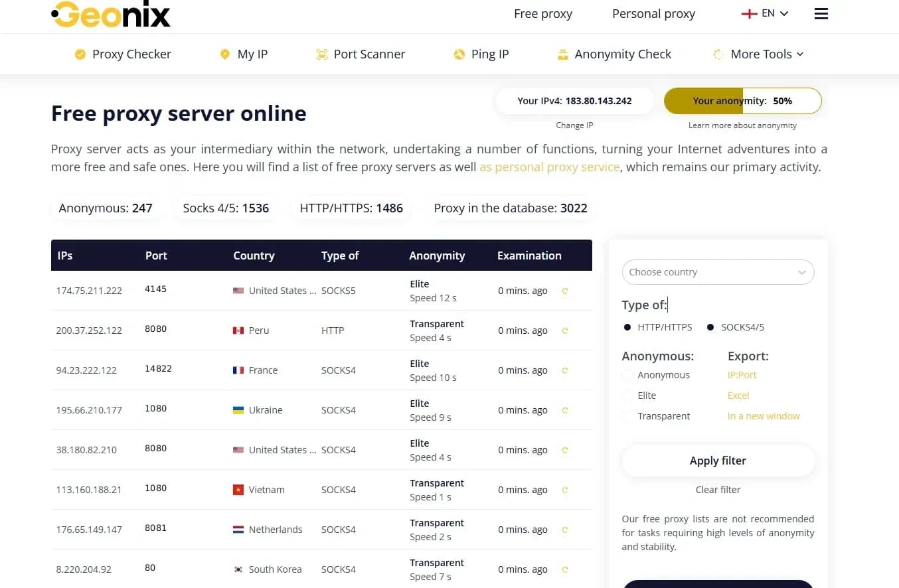Switch to the Personal proxy page
Screen dimensions: 899x588
coord(653,13)
